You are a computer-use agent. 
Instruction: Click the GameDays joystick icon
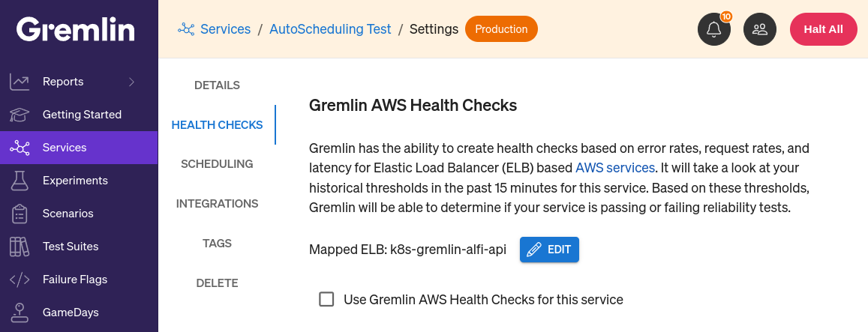(20, 312)
